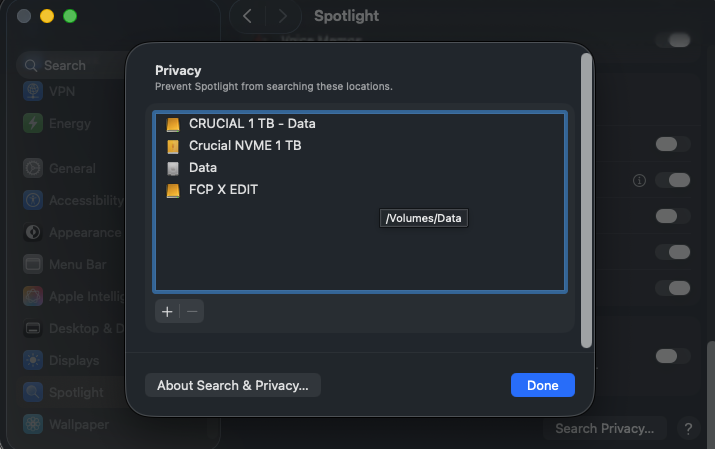This screenshot has height=449, width=715.
Task: Go back using the left chevron
Action: point(248,16)
